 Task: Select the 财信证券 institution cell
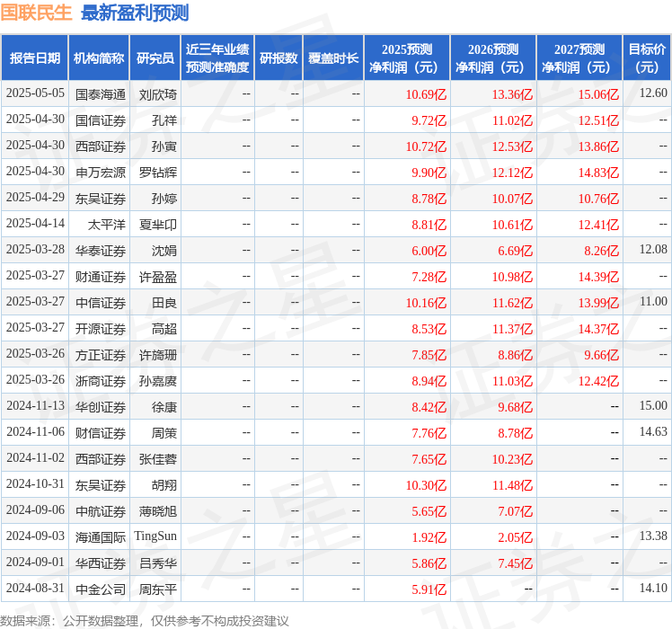(x=101, y=433)
